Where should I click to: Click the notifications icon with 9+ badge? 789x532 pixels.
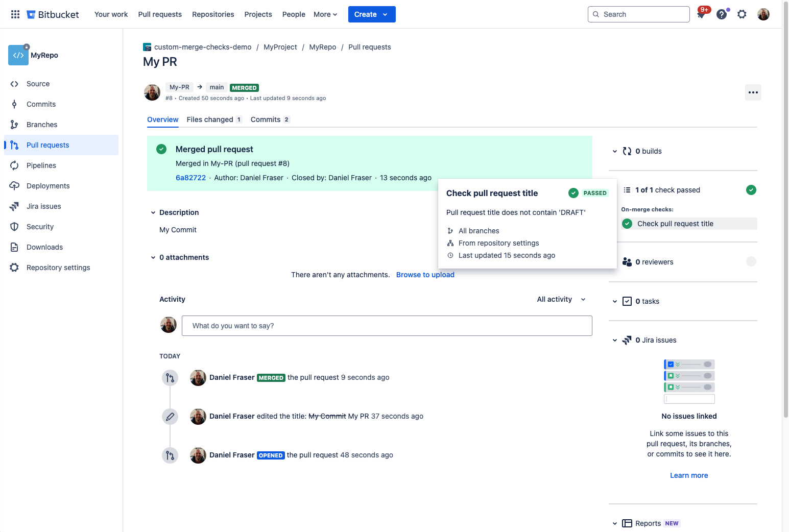[x=701, y=14]
